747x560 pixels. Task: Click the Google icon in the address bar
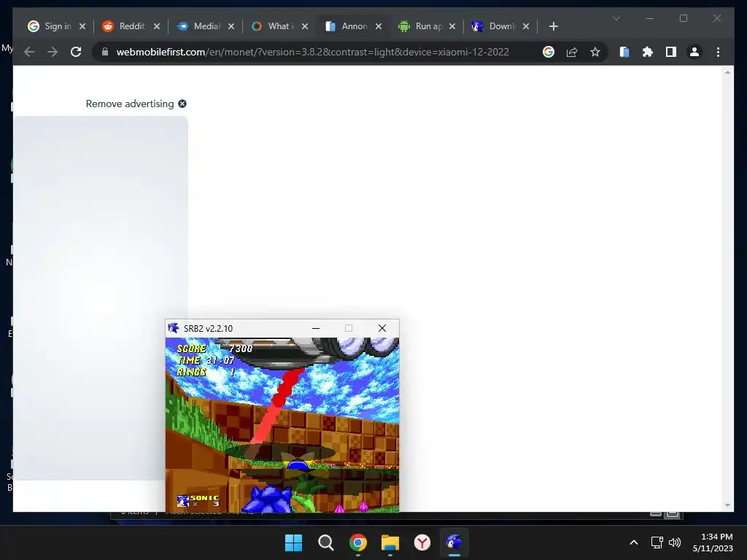pyautogui.click(x=549, y=52)
